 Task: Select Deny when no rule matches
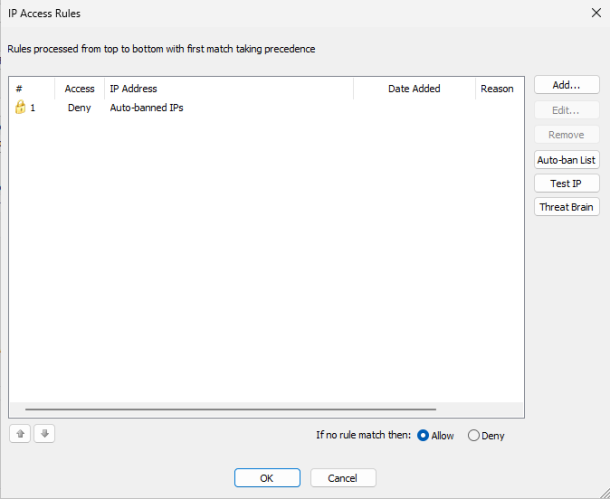tap(474, 435)
